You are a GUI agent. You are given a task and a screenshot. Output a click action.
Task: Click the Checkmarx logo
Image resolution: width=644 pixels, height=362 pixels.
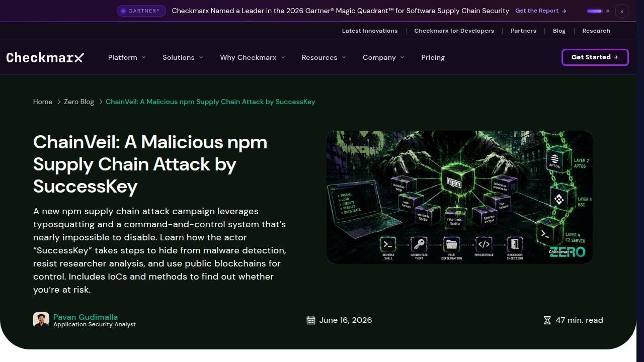(45, 57)
